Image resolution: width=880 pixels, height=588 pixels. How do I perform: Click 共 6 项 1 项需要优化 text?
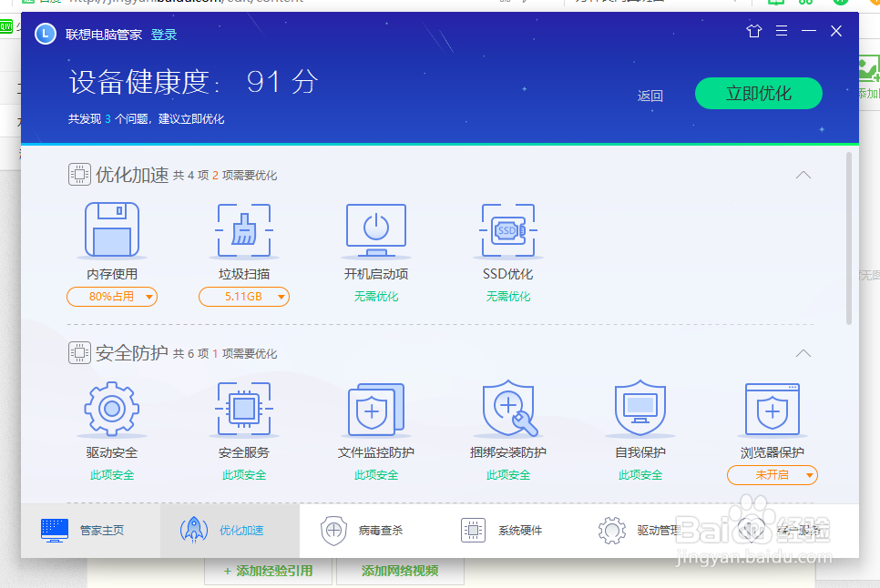tap(225, 354)
